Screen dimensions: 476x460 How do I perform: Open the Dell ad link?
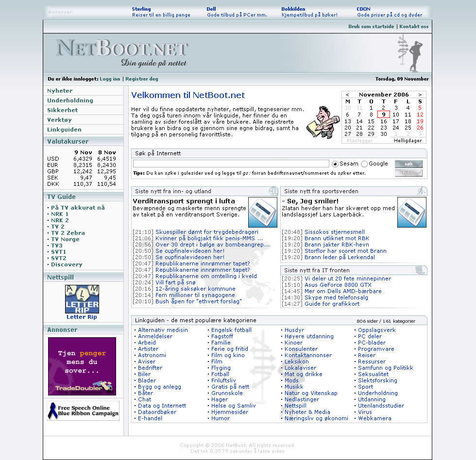237,12
